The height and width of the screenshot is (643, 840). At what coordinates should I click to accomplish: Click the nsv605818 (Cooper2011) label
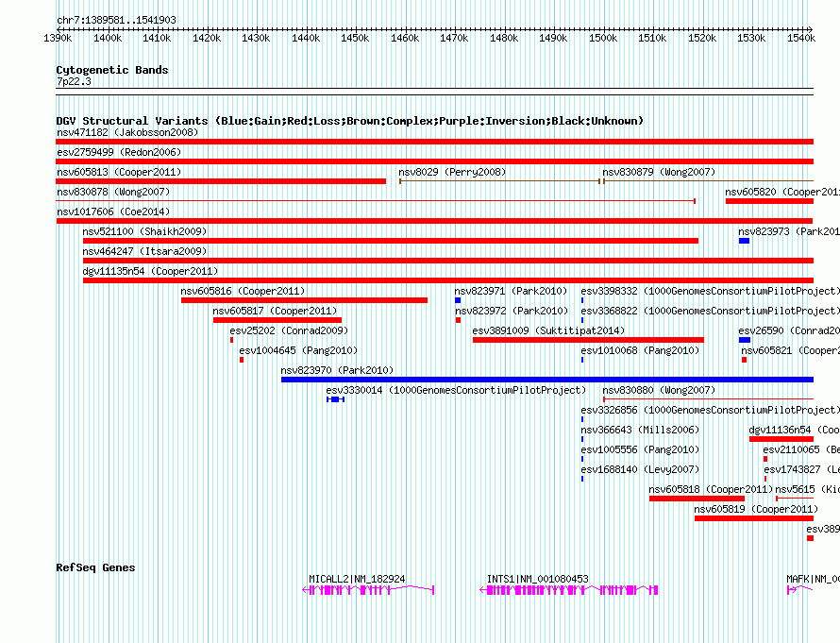(x=711, y=489)
